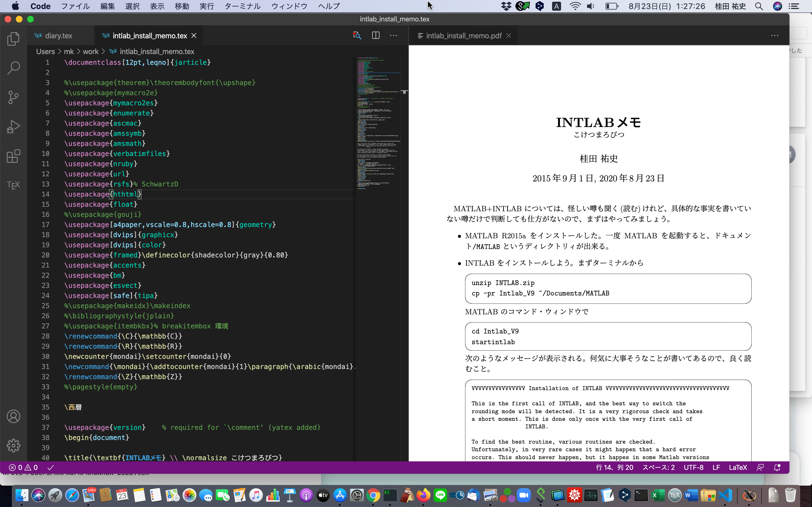Click the notifications bell in the status bar
The height and width of the screenshot is (507, 812).
coord(777,467)
